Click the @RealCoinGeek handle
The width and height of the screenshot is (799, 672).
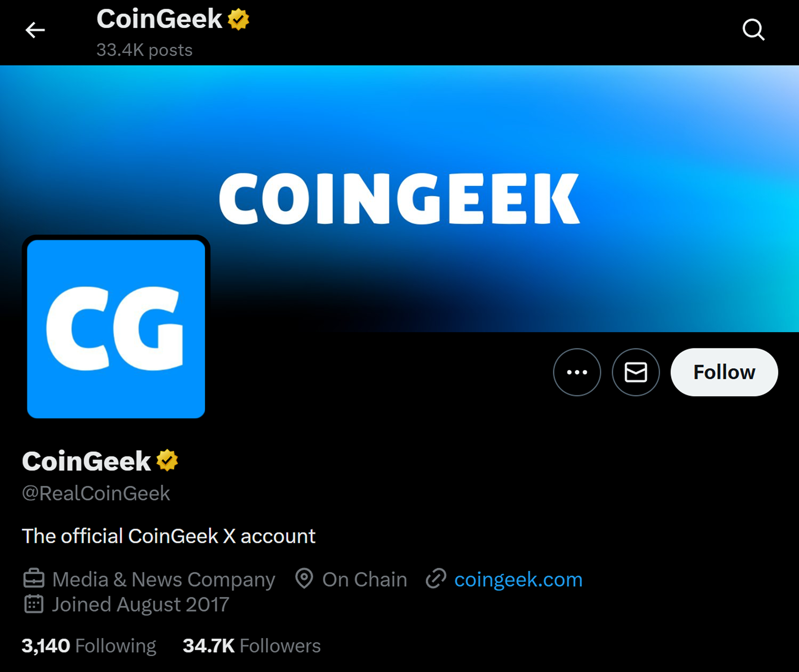coord(96,493)
